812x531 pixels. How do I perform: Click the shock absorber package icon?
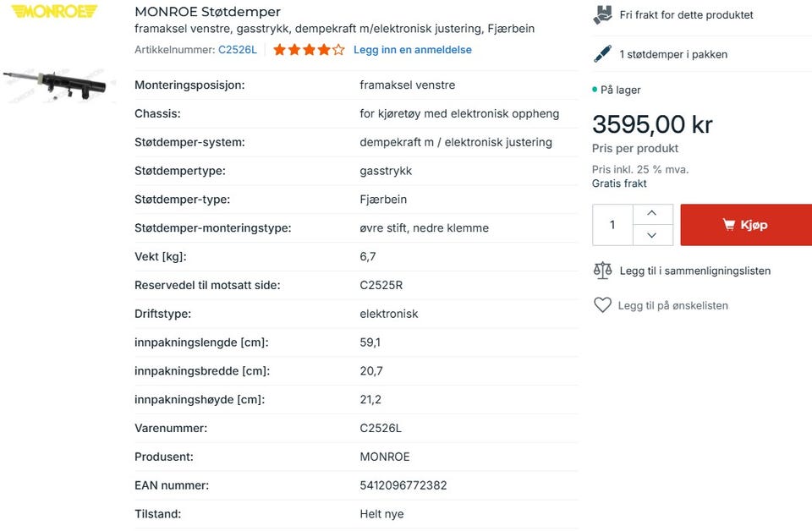[x=602, y=54]
